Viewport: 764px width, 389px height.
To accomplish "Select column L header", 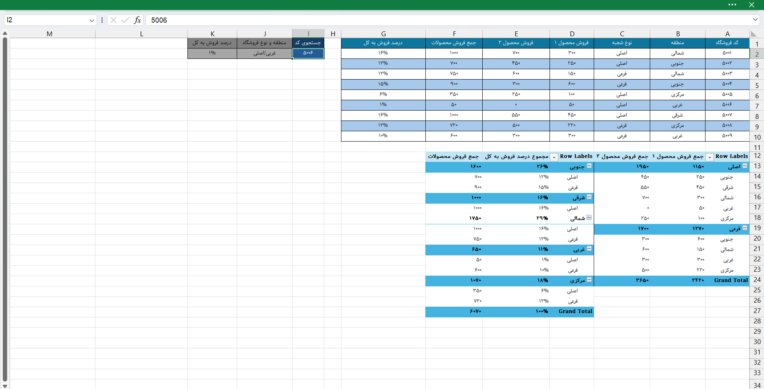I will click(x=141, y=34).
